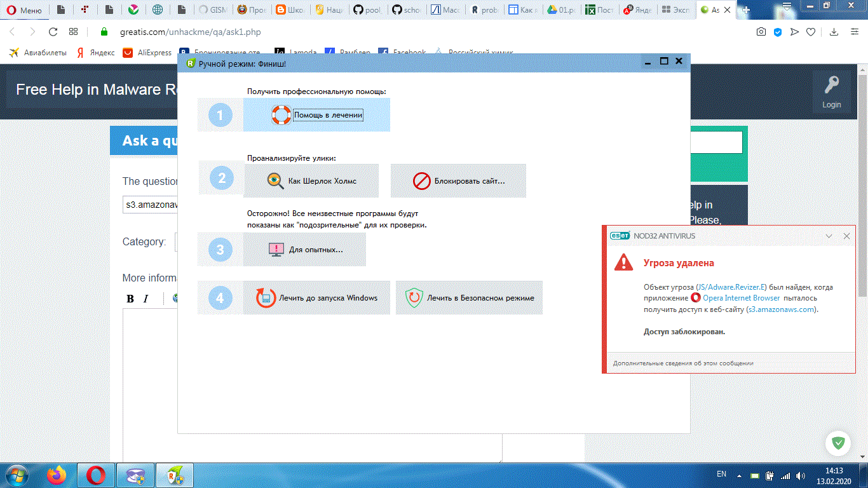Viewport: 868px width, 488px height.
Task: Open the downloads icon in Opera toolbar
Action: (835, 32)
